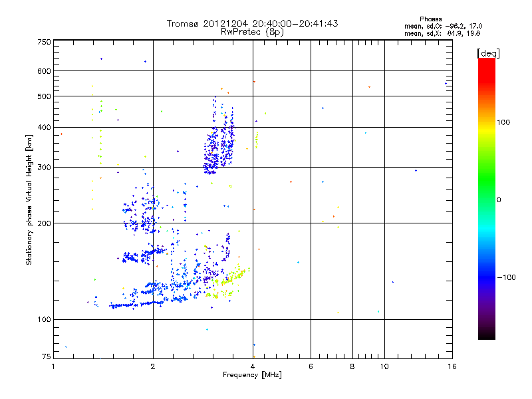Click the black bottom end of the colorbar
Viewport: 532px width, 399px height.
tap(487, 334)
